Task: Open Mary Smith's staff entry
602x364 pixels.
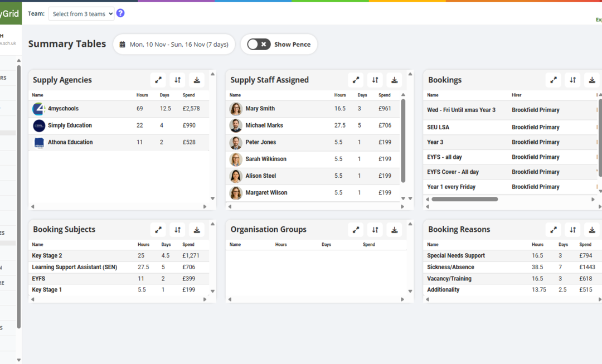Action: (260, 109)
